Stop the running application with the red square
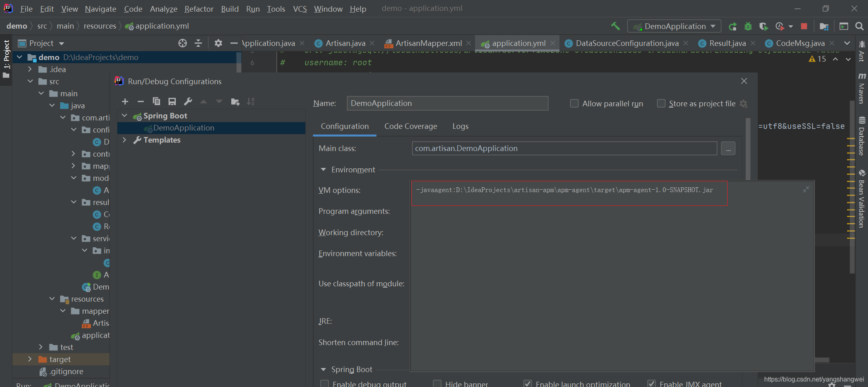The image size is (868, 387). [x=804, y=26]
